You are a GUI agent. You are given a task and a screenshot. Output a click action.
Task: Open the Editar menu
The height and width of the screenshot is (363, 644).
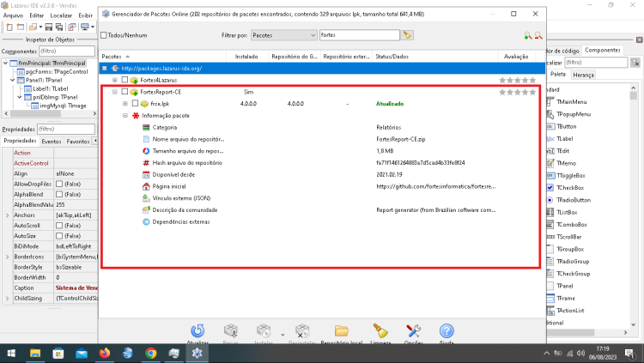tap(37, 15)
